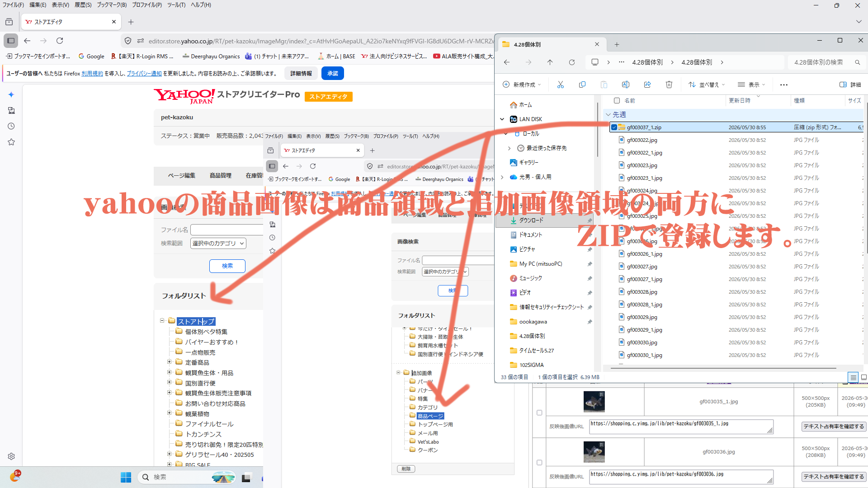Open 商品管理 tab
Screen dimensions: 868x488
[x=221, y=175]
